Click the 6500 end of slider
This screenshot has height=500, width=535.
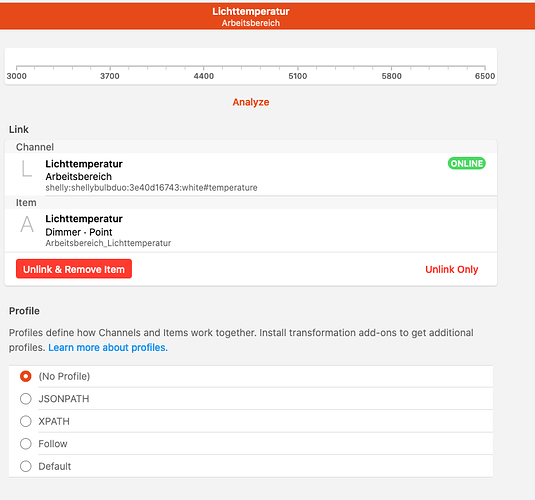coord(485,67)
